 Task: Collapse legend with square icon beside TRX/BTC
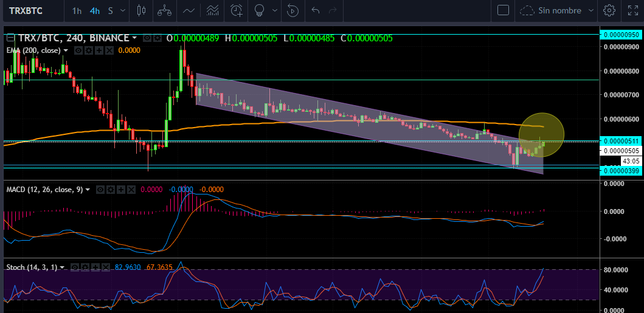coord(11,38)
